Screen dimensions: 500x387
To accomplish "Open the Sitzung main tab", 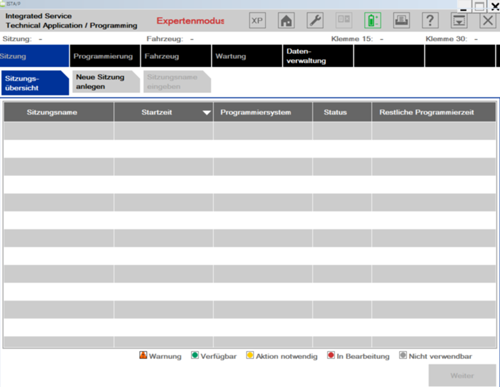I will coord(34,56).
